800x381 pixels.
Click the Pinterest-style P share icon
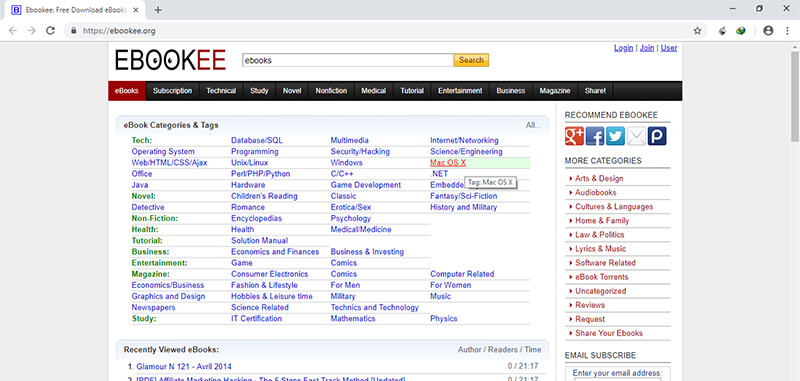657,136
